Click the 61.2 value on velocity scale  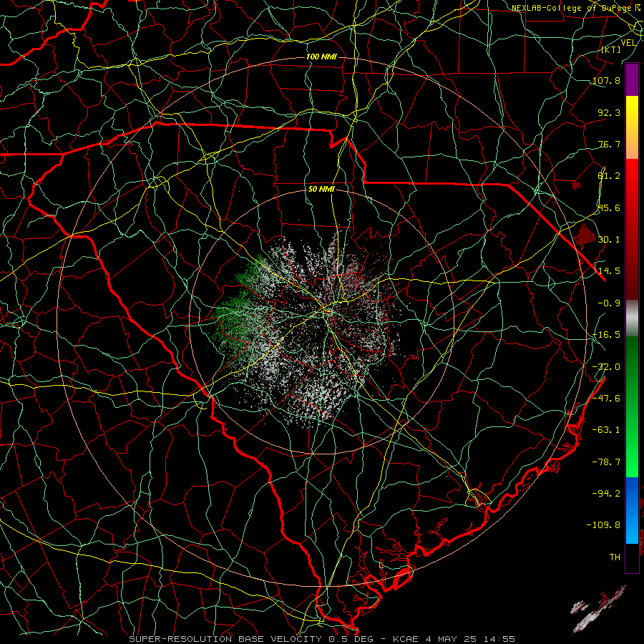609,176
